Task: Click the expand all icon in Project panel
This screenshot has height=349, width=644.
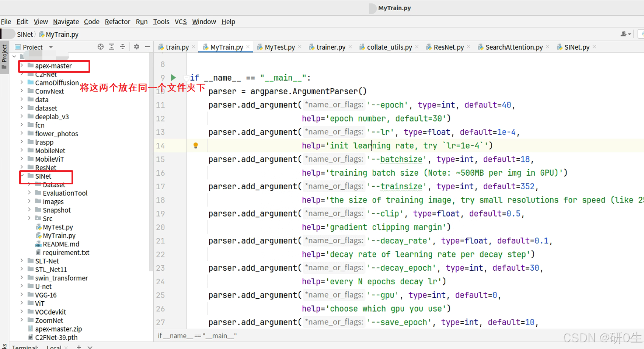Action: point(112,47)
